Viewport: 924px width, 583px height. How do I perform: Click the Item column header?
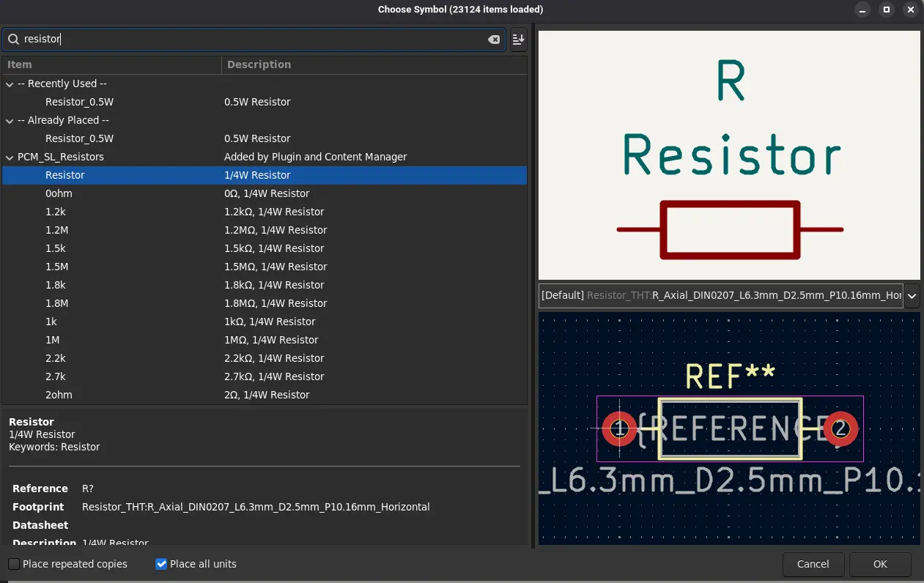(x=18, y=64)
